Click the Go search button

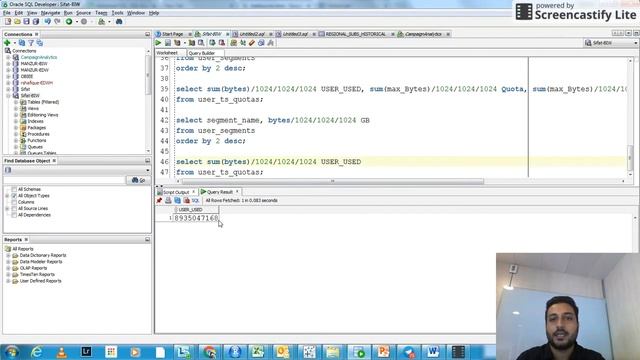point(138,180)
